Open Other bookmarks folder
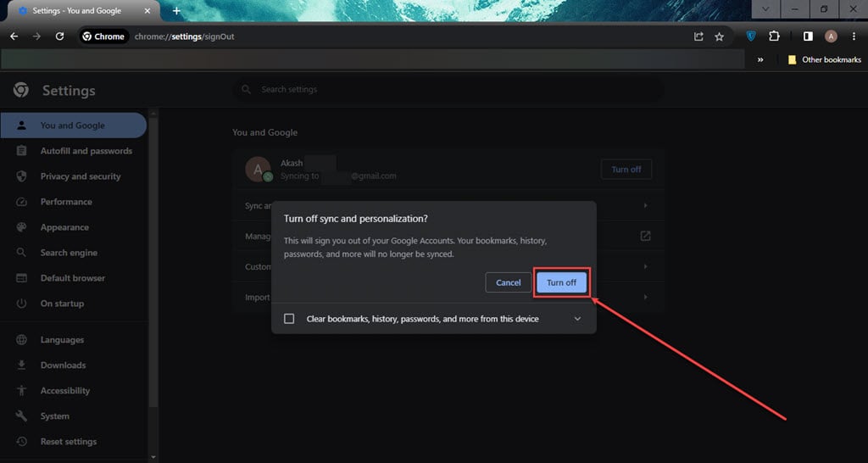The image size is (868, 463). [824, 59]
